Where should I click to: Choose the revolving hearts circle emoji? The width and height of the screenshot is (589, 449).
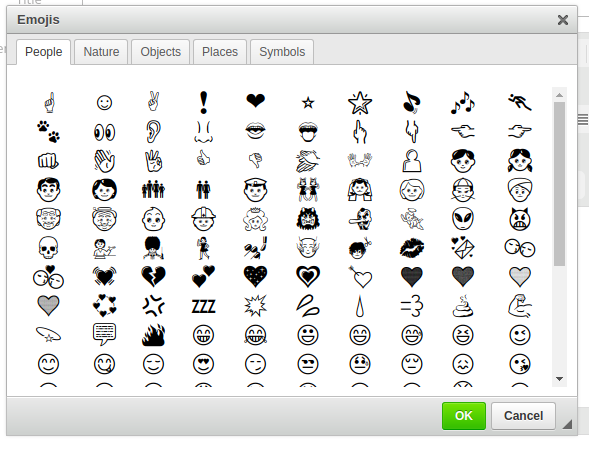[104, 306]
